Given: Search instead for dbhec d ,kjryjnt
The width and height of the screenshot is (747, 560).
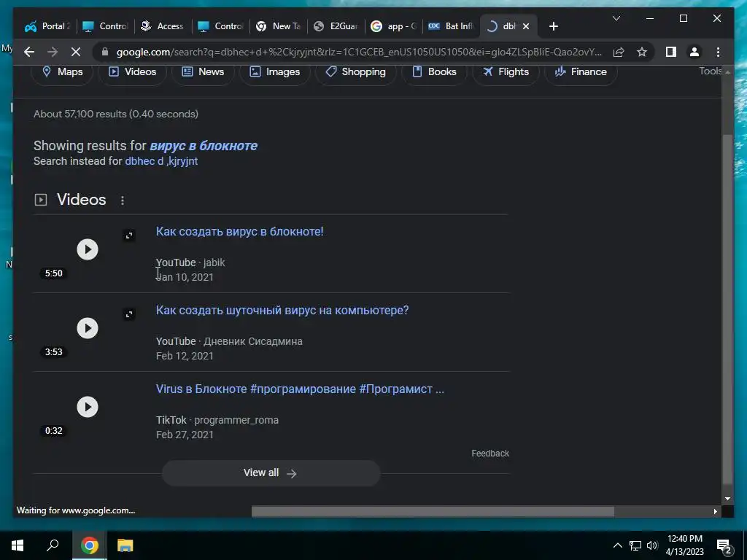Looking at the screenshot, I should (x=161, y=161).
